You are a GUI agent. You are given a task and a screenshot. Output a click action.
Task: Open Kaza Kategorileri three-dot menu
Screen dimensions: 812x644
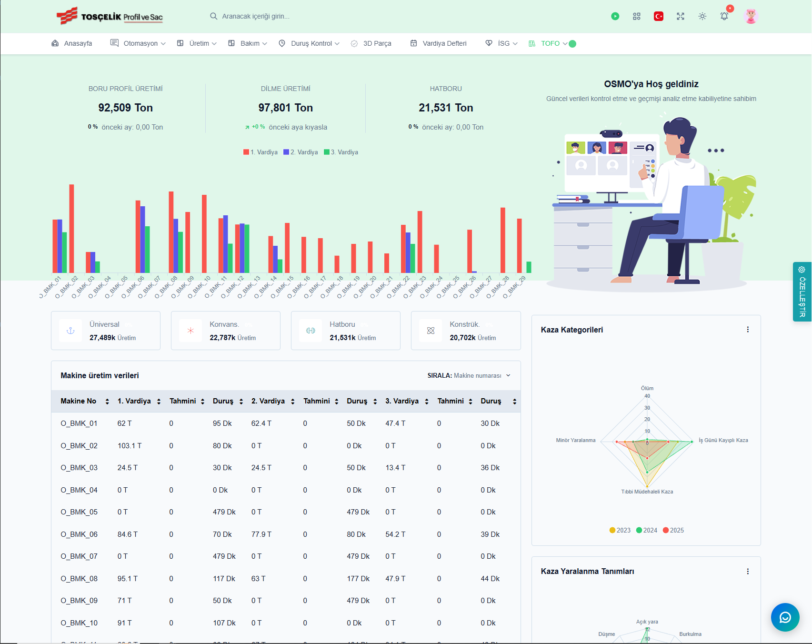(748, 330)
